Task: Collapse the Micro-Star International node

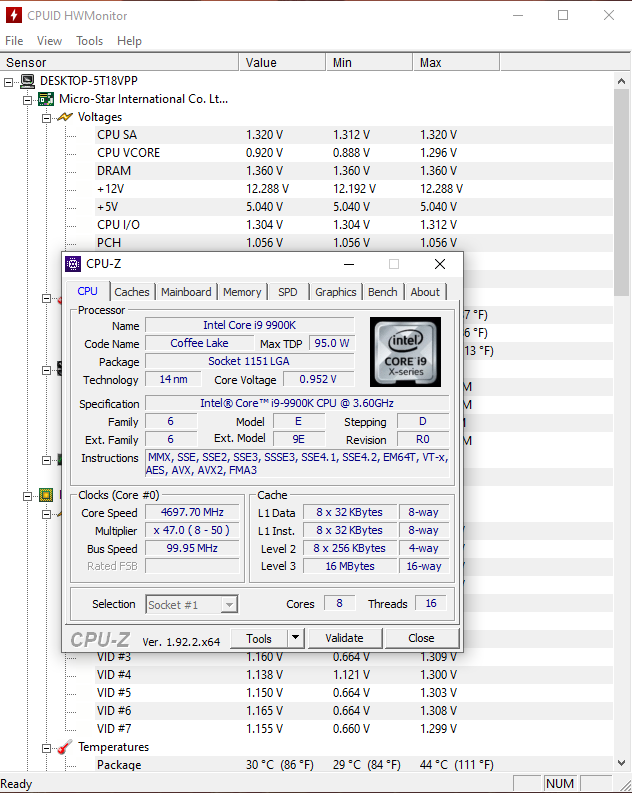Action: (27, 100)
